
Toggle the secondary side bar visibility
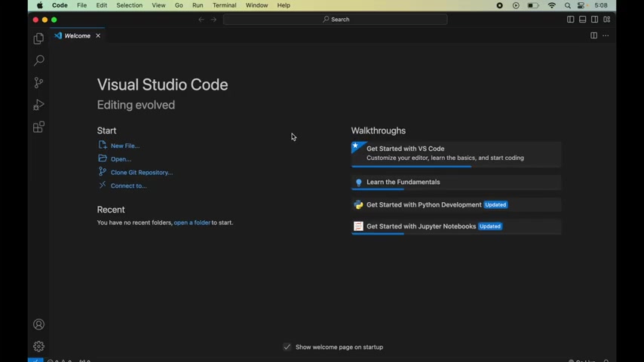[x=595, y=20]
